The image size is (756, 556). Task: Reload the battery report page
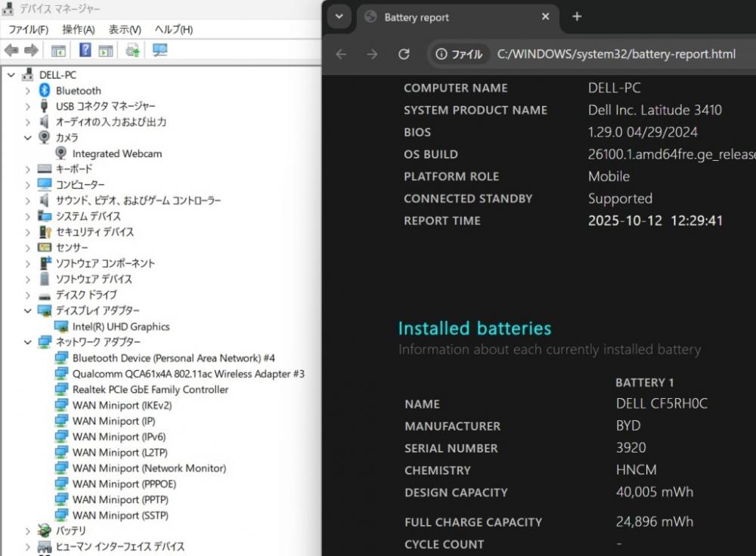coord(404,54)
